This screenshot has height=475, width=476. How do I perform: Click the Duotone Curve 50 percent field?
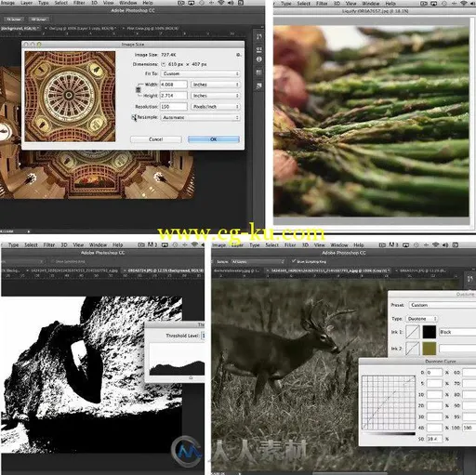click(x=434, y=439)
